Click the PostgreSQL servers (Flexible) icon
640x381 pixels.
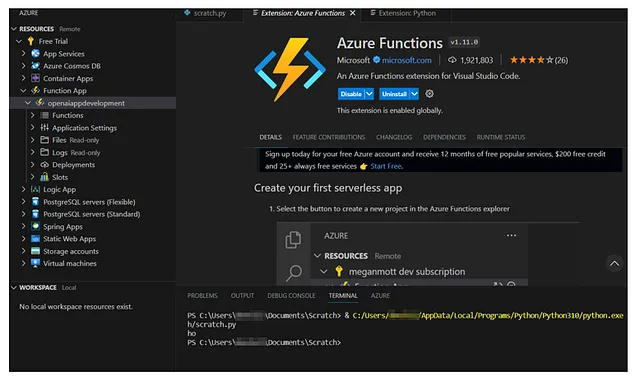click(36, 201)
